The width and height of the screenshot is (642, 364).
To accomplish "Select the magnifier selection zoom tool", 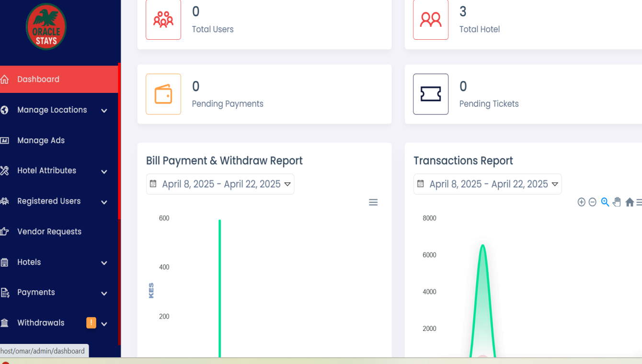I will click(x=605, y=202).
